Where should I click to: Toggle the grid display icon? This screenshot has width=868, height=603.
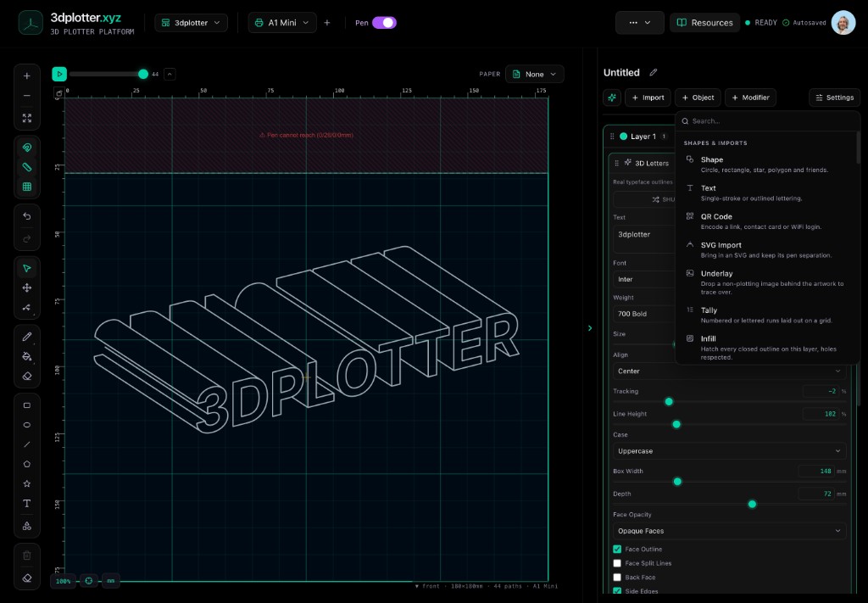26,187
